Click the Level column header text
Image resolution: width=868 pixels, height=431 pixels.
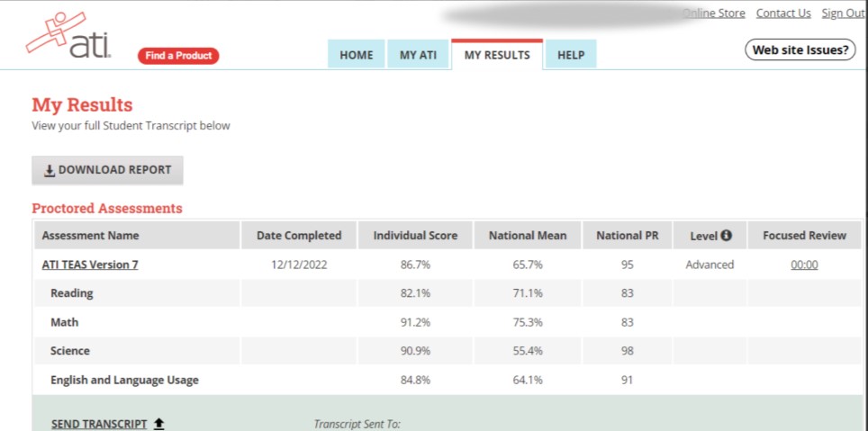coord(703,236)
